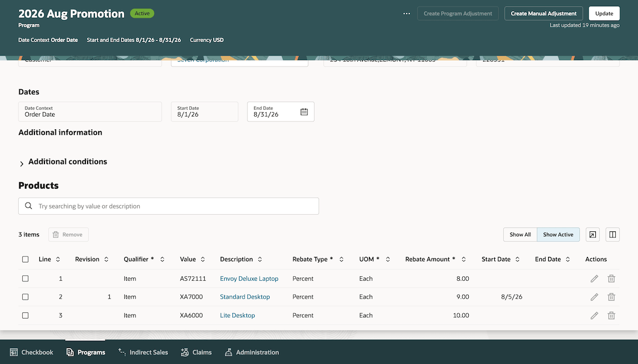Screen dimensions: 638x364
Task: Switch filter to Show All
Action: [x=520, y=235]
